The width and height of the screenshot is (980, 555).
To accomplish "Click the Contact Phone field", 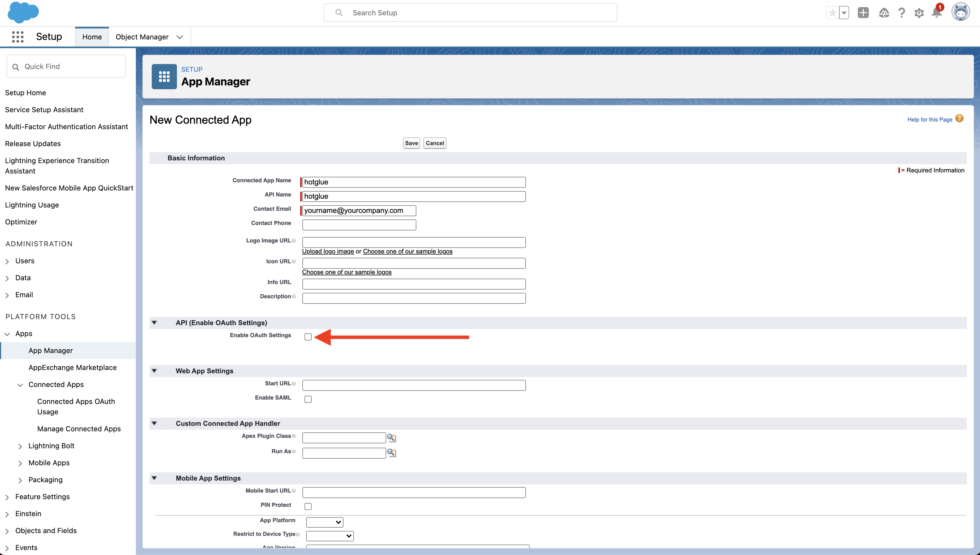I will pyautogui.click(x=359, y=225).
